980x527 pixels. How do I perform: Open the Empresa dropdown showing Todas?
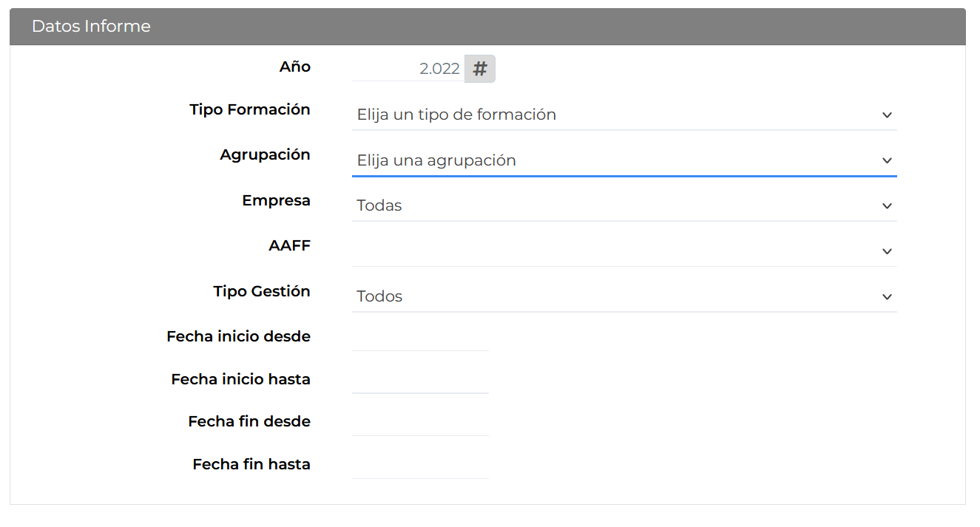(624, 205)
